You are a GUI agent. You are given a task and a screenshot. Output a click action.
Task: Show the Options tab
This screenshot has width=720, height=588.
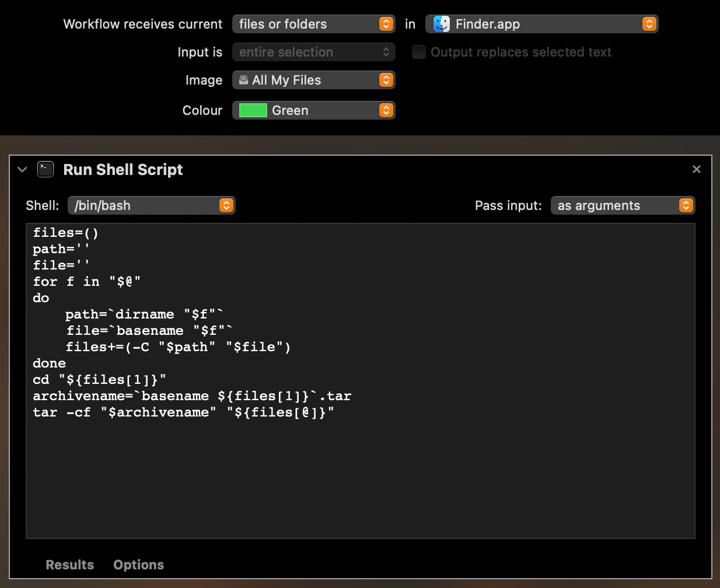tap(139, 565)
